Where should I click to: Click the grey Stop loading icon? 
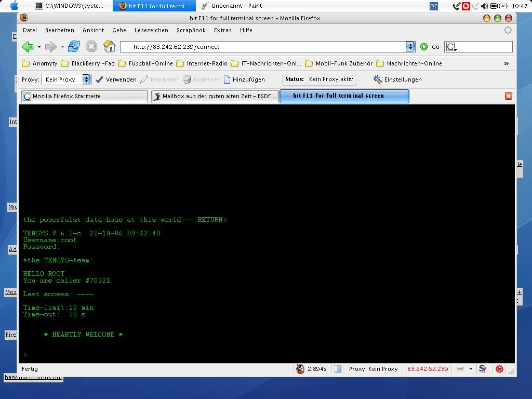click(x=91, y=47)
